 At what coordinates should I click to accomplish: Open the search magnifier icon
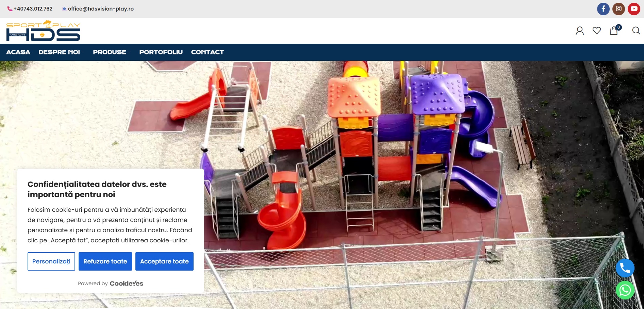tap(636, 31)
